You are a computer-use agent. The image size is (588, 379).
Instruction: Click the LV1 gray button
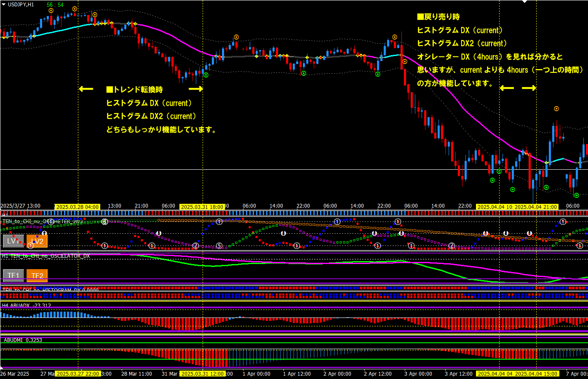point(13,241)
